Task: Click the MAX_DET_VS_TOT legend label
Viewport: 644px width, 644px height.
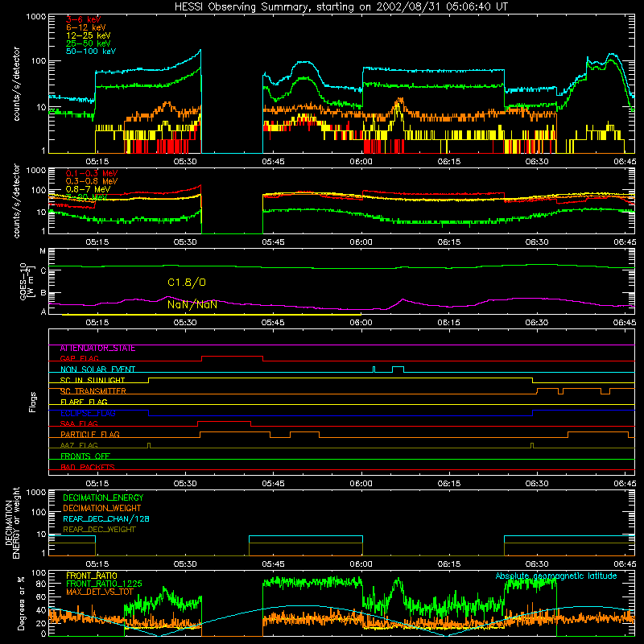Action: pos(99,592)
